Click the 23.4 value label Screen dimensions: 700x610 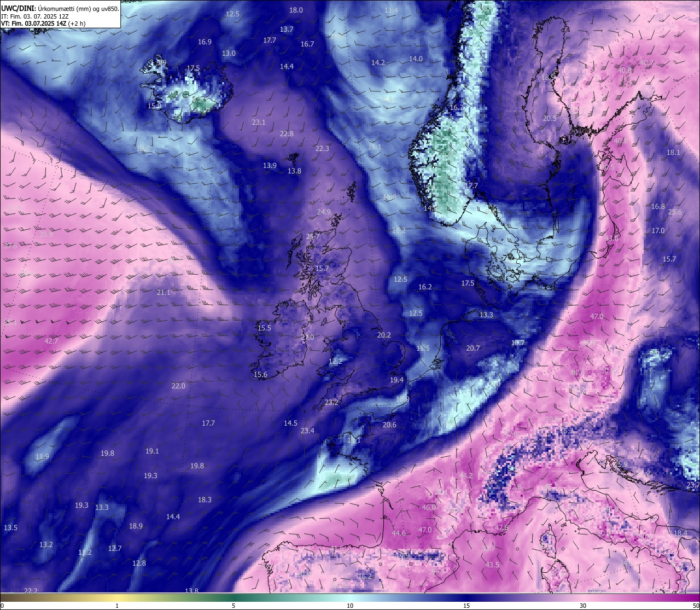(x=307, y=431)
